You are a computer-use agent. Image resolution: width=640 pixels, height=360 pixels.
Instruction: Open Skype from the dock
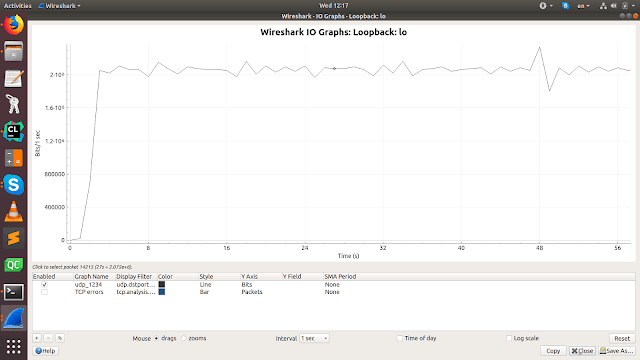[13, 185]
